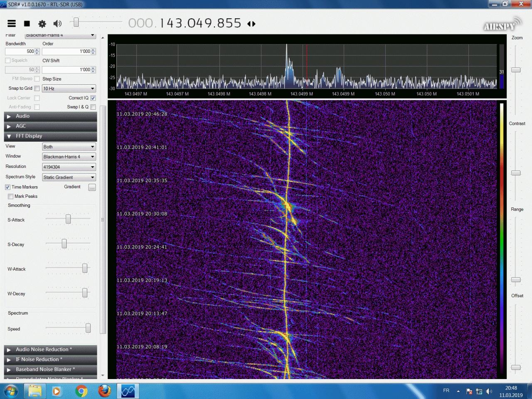This screenshot has width=532, height=399.
Task: Open the Filter type dropdown
Action: tap(61, 35)
